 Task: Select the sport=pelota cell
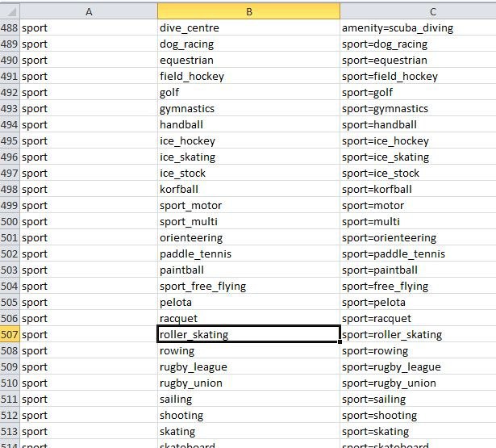(x=419, y=302)
